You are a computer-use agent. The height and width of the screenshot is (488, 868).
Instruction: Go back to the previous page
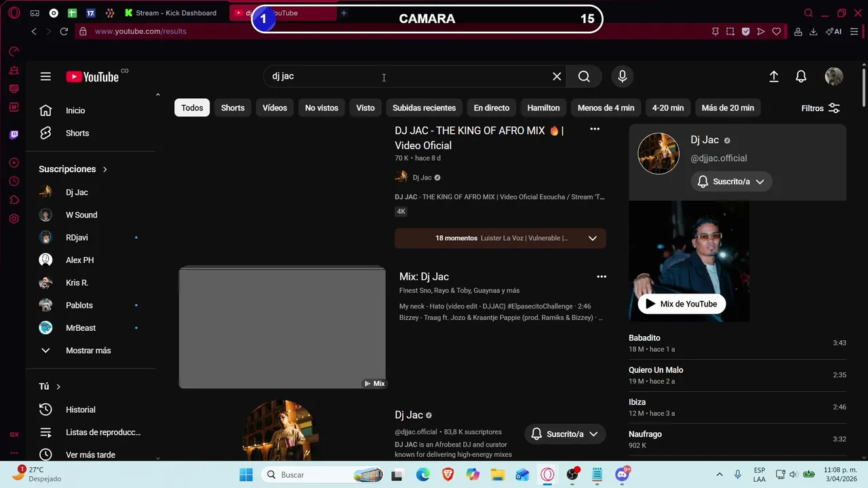click(34, 31)
